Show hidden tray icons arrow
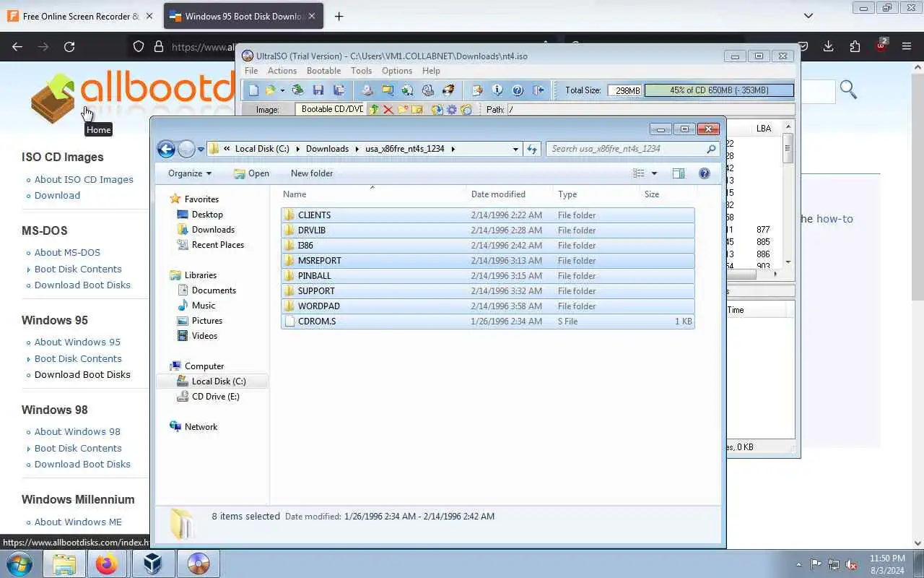Screen dimensions: 924x578 799,564
